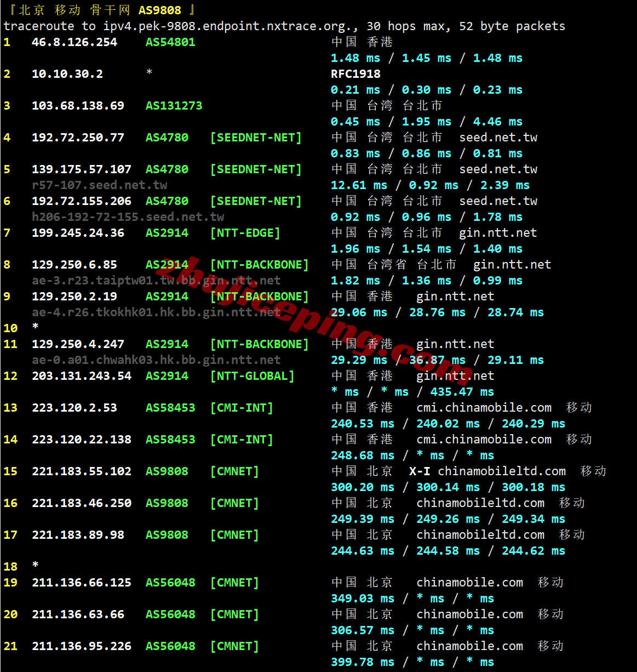Click the 248.68 ms latency value
The height and width of the screenshot is (672, 637).
pyautogui.click(x=363, y=455)
